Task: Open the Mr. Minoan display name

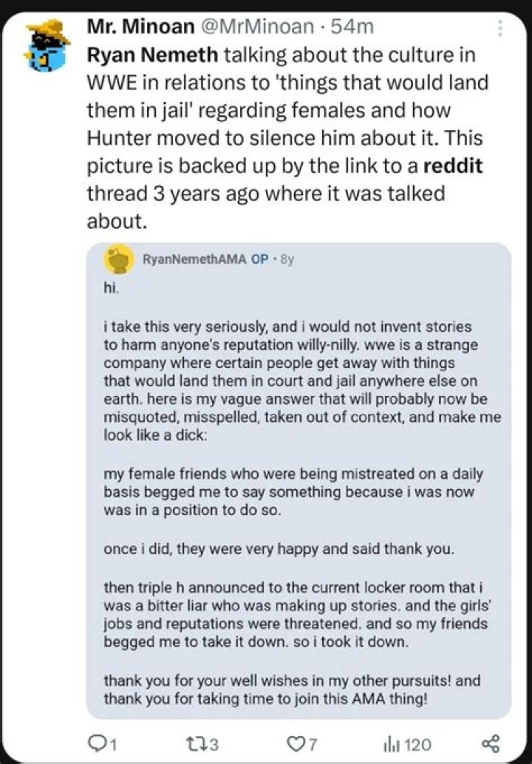Action: (x=138, y=28)
